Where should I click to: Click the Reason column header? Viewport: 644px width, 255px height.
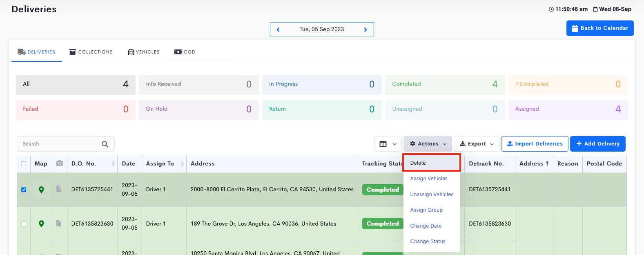coord(568,163)
